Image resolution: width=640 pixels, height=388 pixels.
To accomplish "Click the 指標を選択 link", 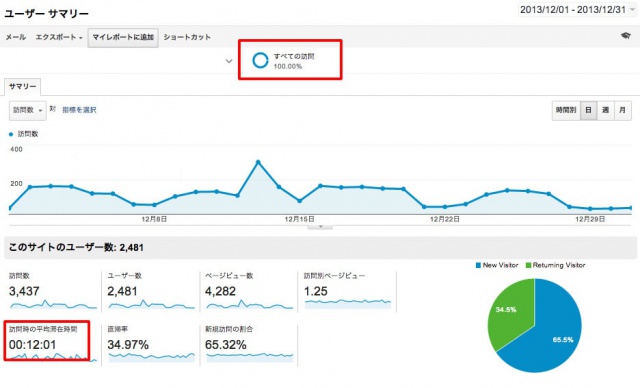I will coord(79,110).
